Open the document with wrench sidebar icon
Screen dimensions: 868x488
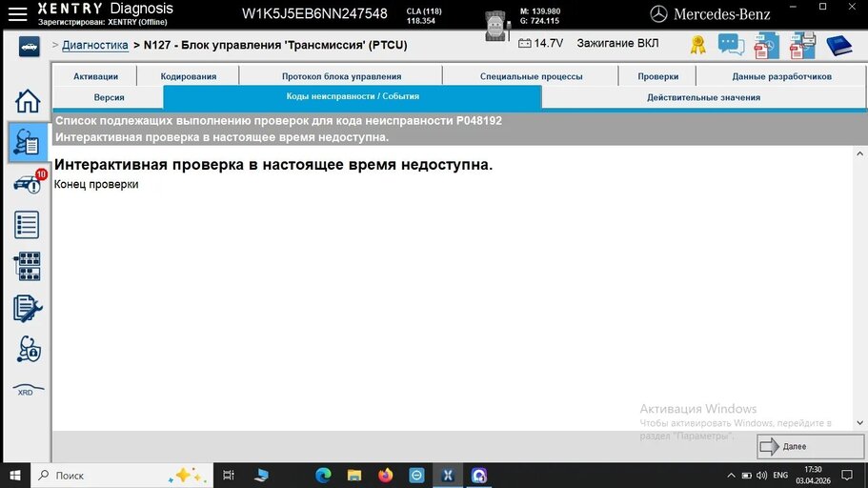click(x=27, y=309)
